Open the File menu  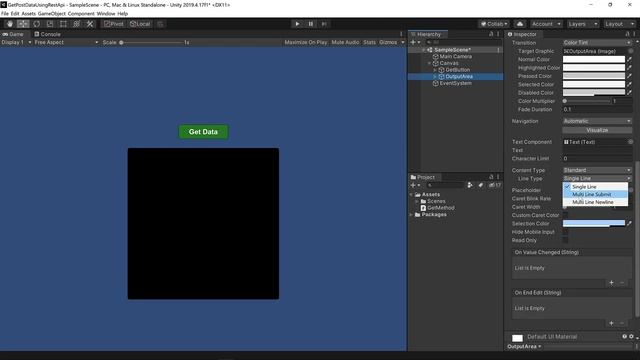coord(5,13)
